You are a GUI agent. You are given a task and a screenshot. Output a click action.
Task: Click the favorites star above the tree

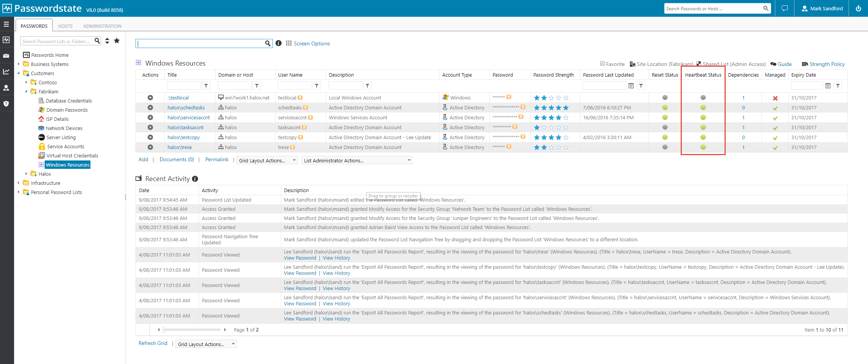coord(117,40)
